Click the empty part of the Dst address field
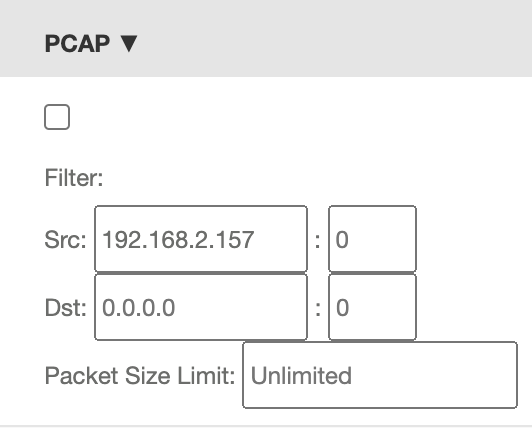The width and height of the screenshot is (532, 428). coord(241,307)
